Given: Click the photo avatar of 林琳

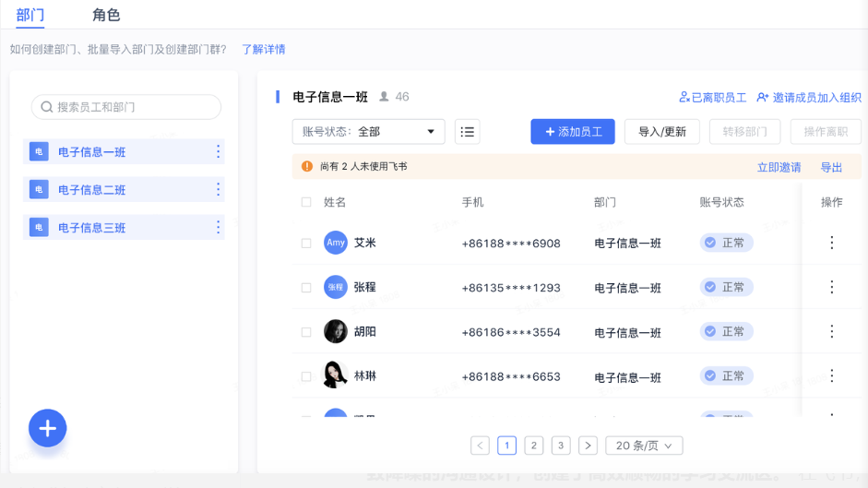Looking at the screenshot, I should click(x=336, y=375).
